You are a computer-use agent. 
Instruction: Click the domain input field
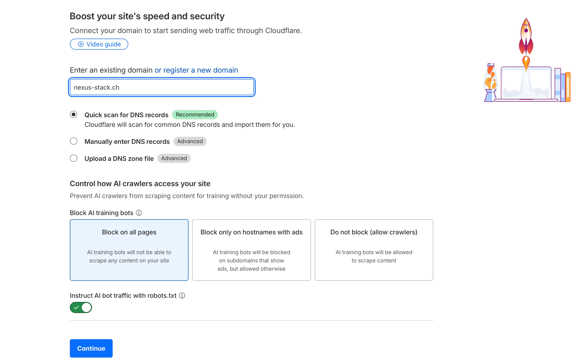click(x=162, y=87)
